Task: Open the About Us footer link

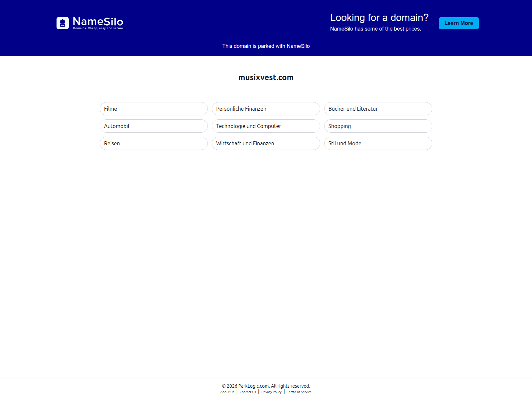Action: tap(227, 392)
